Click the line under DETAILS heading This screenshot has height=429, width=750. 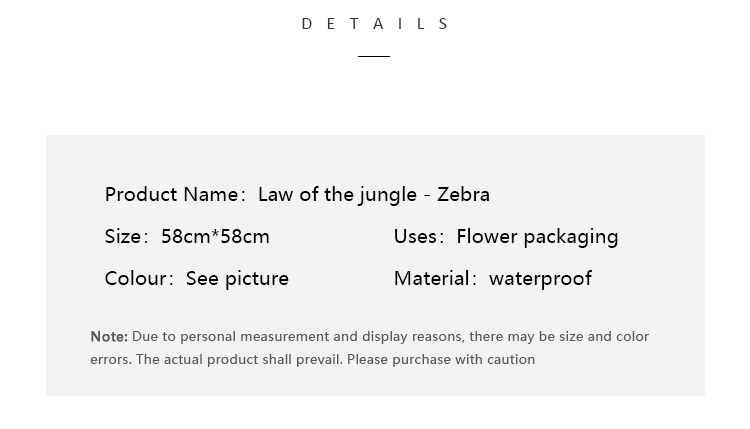[374, 56]
